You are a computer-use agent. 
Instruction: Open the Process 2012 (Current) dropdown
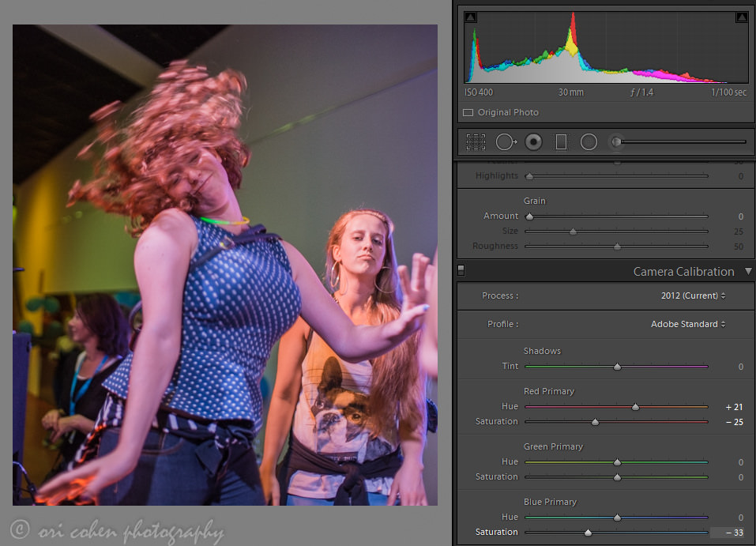click(693, 296)
